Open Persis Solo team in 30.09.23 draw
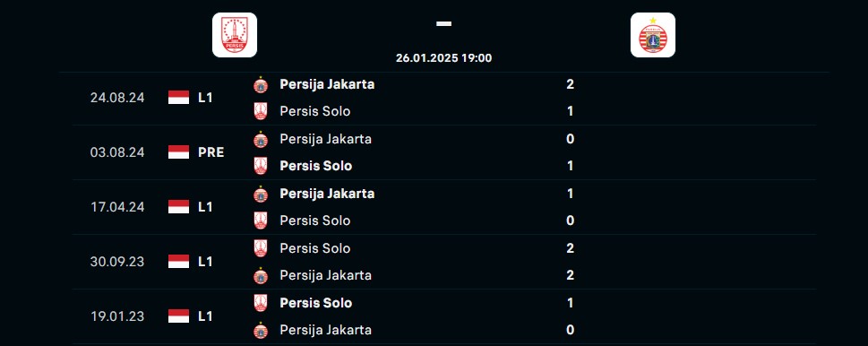 (315, 248)
